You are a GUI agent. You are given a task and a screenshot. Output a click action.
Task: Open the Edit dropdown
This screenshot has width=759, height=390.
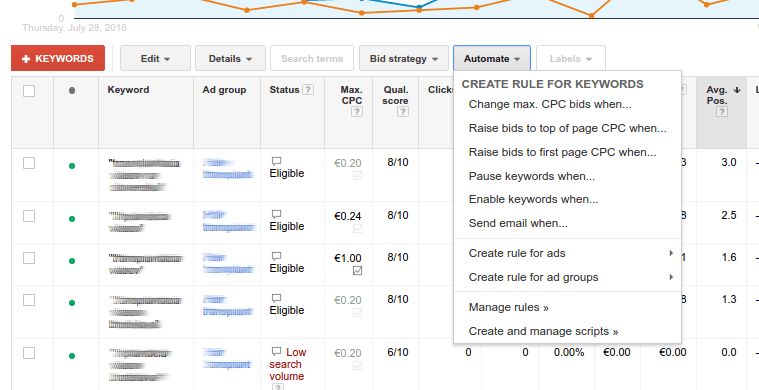[x=155, y=59]
